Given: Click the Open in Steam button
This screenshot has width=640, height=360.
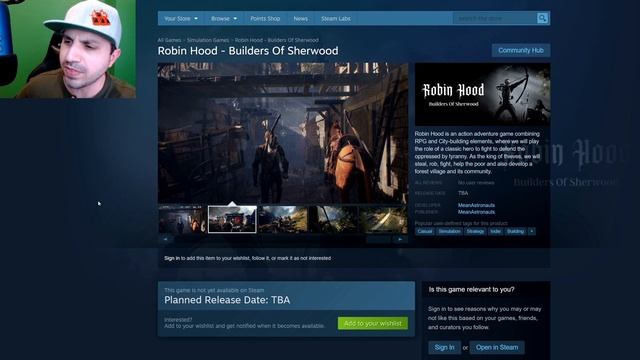Looking at the screenshot, I should [x=497, y=347].
